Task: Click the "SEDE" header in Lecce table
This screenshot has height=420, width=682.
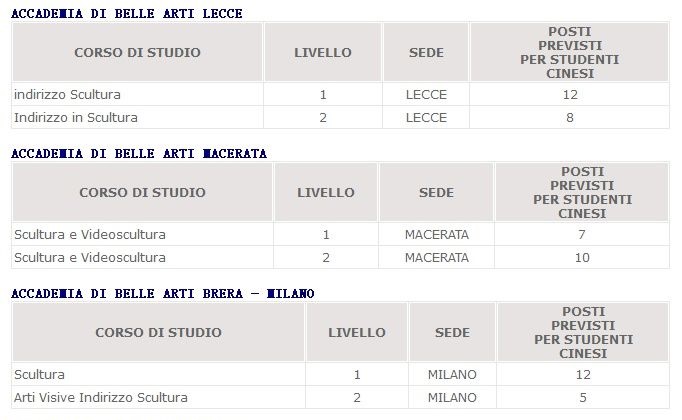Action: [426, 52]
